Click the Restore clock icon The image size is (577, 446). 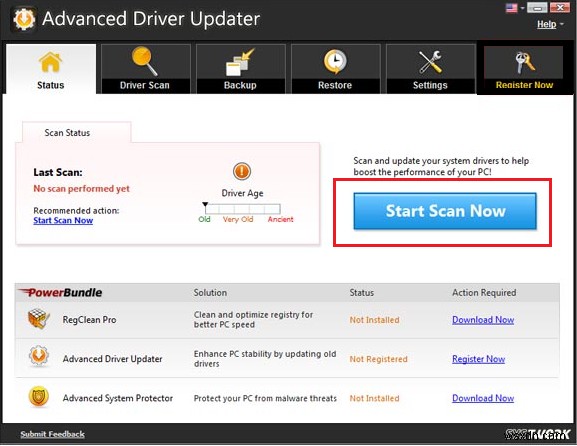click(335, 61)
